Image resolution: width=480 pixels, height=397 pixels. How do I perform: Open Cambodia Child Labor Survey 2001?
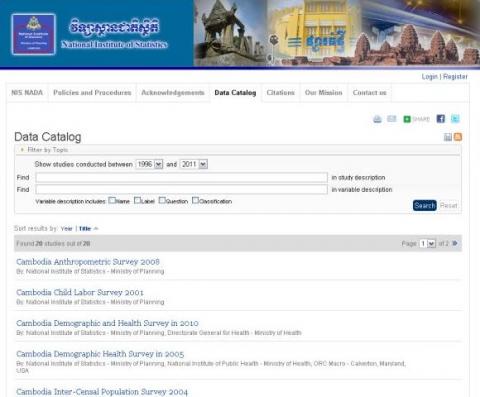(80, 292)
